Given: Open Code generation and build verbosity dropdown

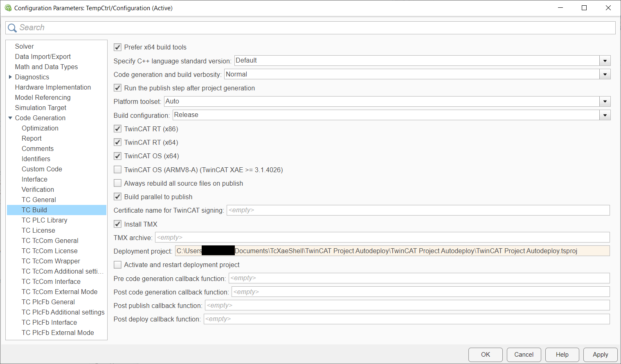Looking at the screenshot, I should 605,74.
